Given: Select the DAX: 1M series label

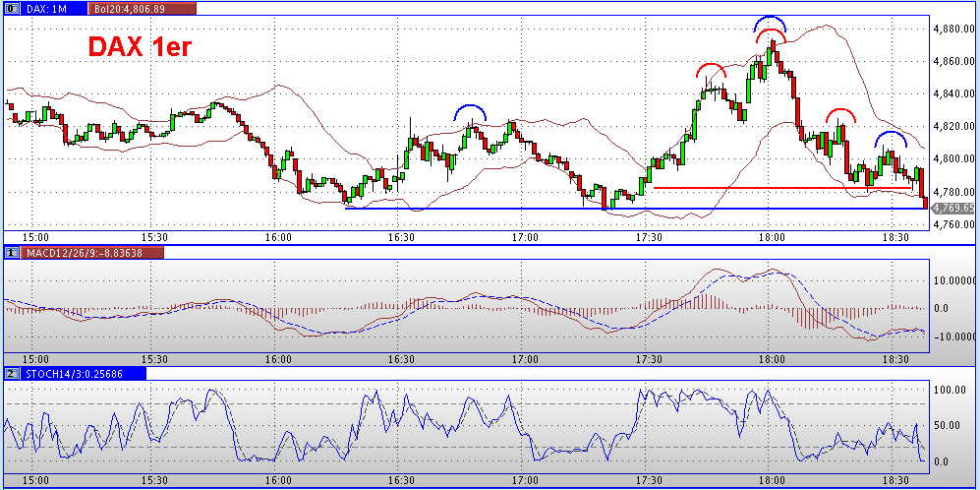Looking at the screenshot, I should [52, 10].
